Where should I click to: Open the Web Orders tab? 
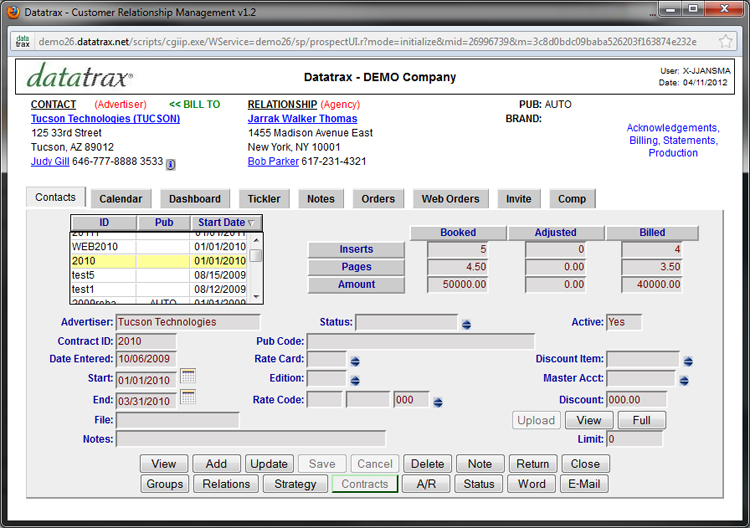tap(450, 198)
